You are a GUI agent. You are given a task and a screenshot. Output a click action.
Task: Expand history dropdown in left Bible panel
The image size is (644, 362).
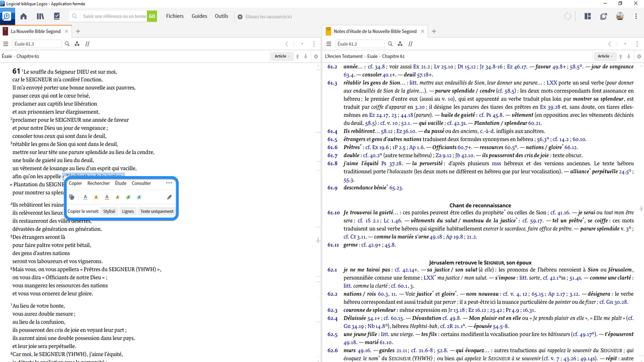coord(302,44)
